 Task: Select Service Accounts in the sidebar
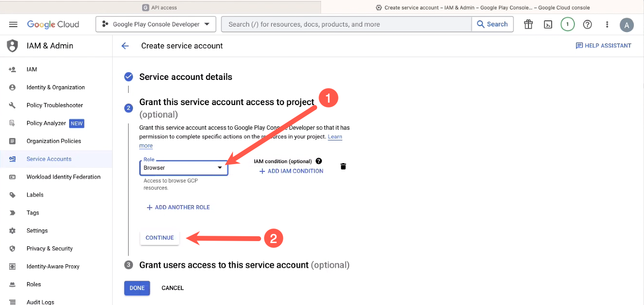coord(49,159)
